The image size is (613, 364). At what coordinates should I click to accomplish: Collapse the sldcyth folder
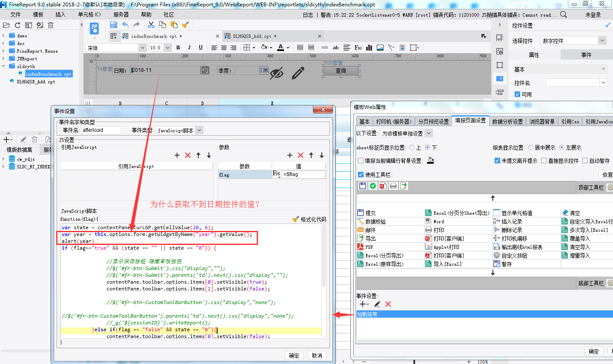(x=3, y=66)
